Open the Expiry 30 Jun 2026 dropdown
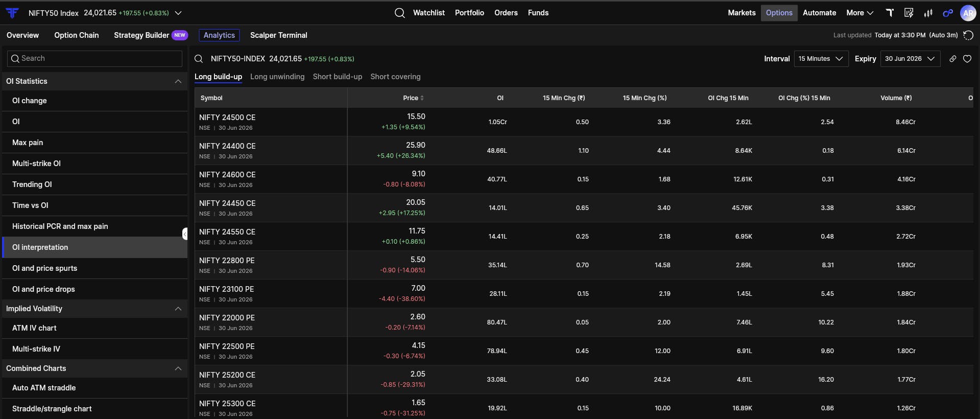 (910, 59)
